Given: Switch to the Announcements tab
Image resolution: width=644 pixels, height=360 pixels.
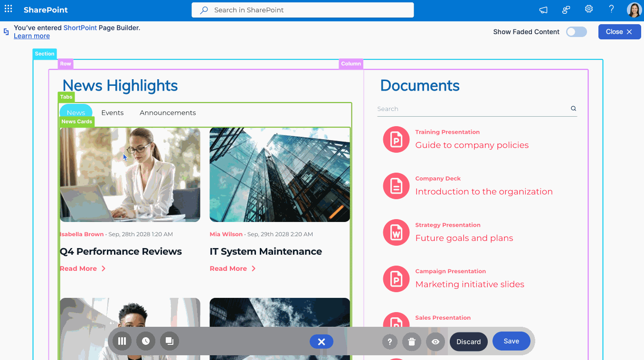Looking at the screenshot, I should click(x=168, y=113).
